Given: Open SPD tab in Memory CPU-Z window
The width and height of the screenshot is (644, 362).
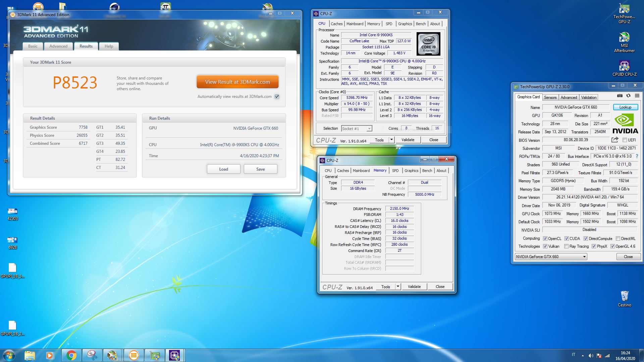Looking at the screenshot, I should [x=395, y=171].
